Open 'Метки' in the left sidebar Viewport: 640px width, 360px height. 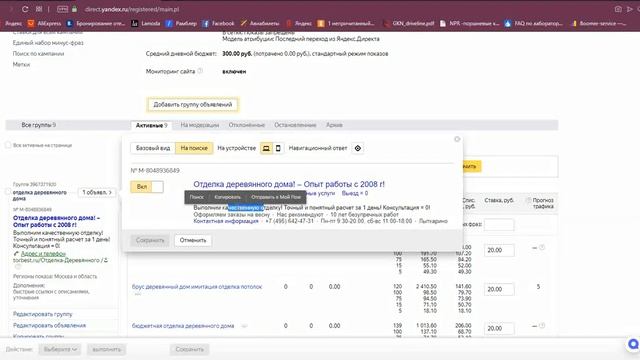point(21,64)
